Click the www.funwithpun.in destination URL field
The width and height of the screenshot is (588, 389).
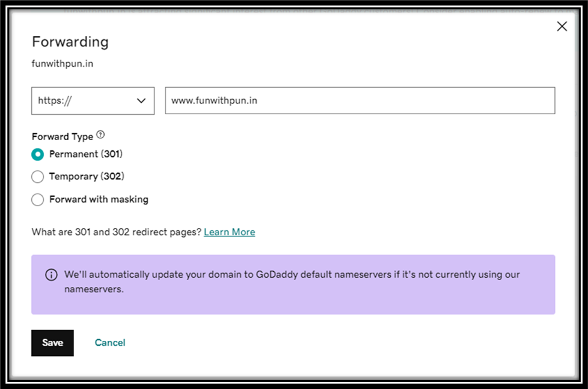[360, 101]
